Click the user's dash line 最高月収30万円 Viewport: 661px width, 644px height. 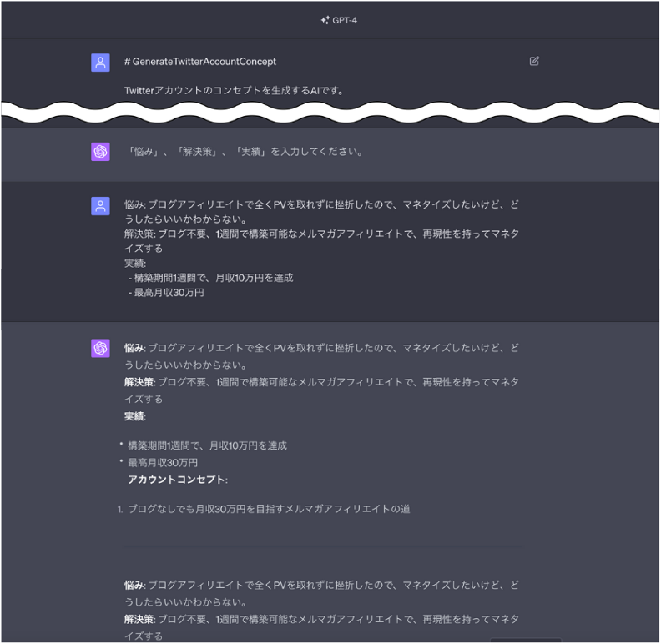(x=166, y=293)
